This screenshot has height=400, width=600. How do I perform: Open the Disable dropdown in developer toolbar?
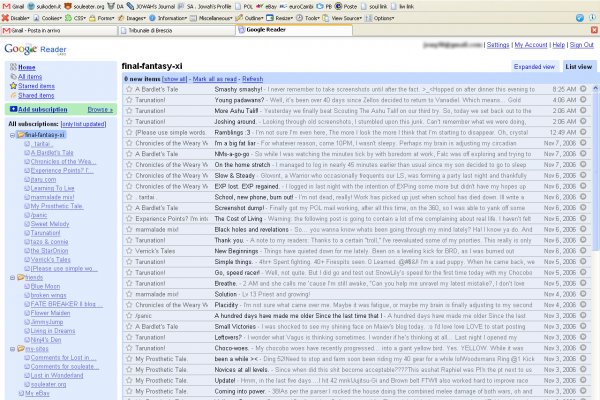click(16, 18)
